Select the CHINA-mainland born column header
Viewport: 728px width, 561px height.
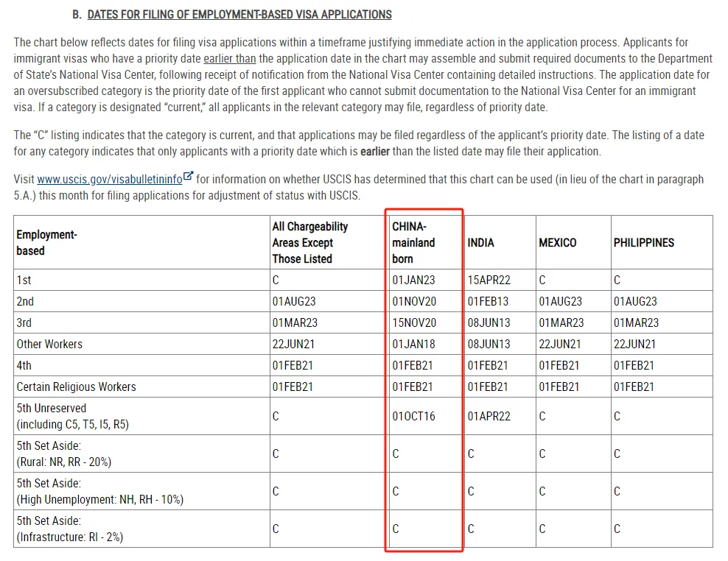[413, 242]
